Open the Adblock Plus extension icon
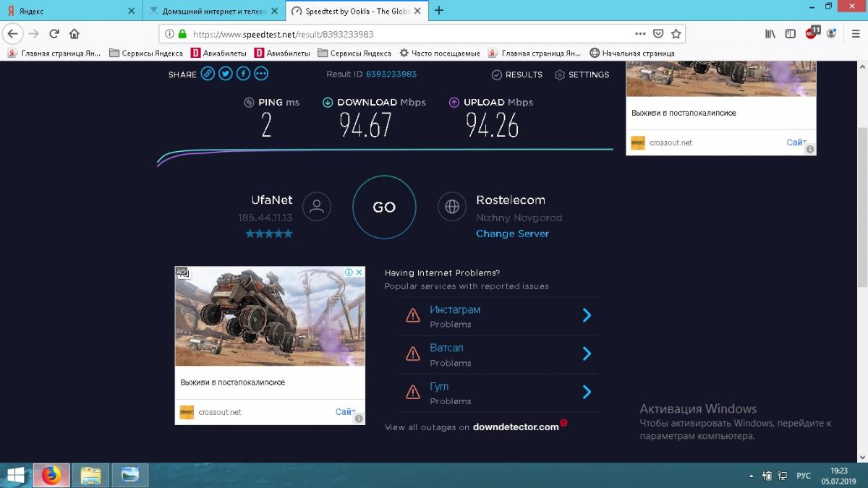The image size is (868, 488). [812, 33]
